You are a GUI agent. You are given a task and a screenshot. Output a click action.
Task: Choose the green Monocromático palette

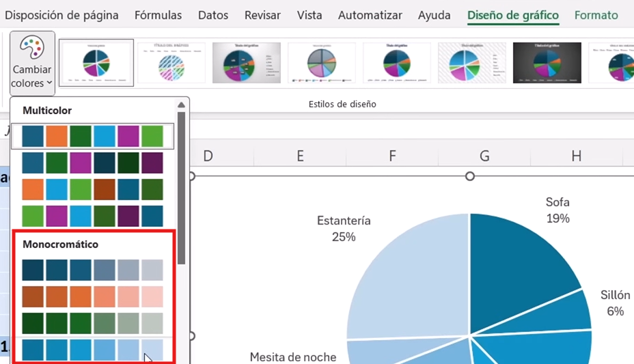click(x=93, y=323)
